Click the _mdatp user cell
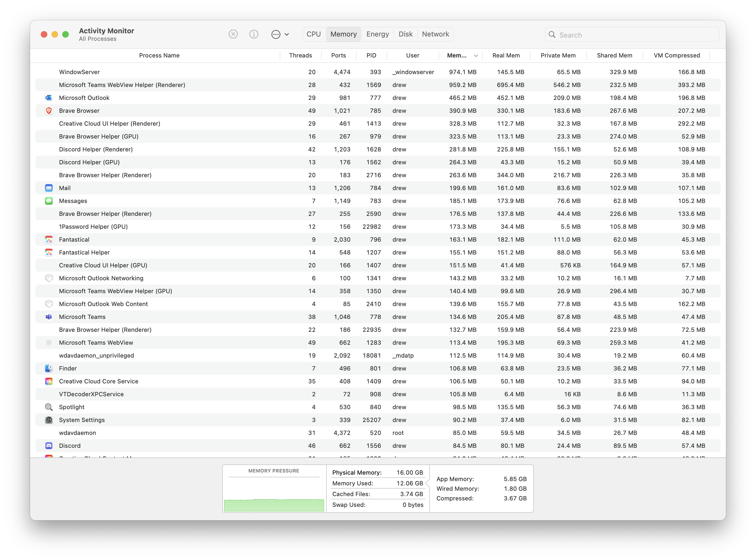 403,355
